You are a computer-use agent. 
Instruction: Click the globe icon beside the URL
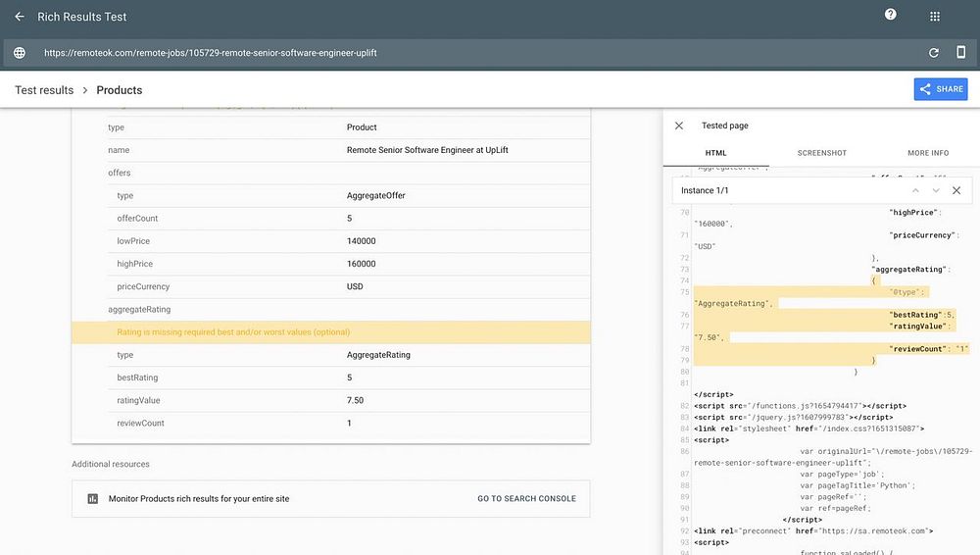pos(20,53)
